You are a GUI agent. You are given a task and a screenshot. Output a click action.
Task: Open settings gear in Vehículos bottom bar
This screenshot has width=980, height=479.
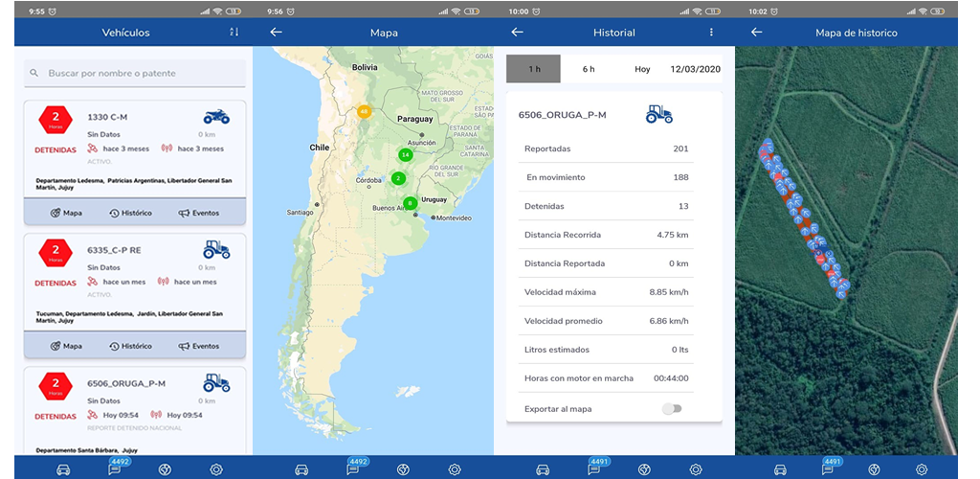click(x=216, y=469)
